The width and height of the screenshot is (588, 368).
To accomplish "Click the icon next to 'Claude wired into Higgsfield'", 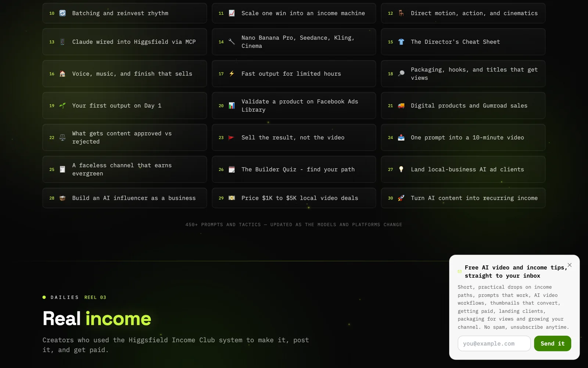I will 62,42.
